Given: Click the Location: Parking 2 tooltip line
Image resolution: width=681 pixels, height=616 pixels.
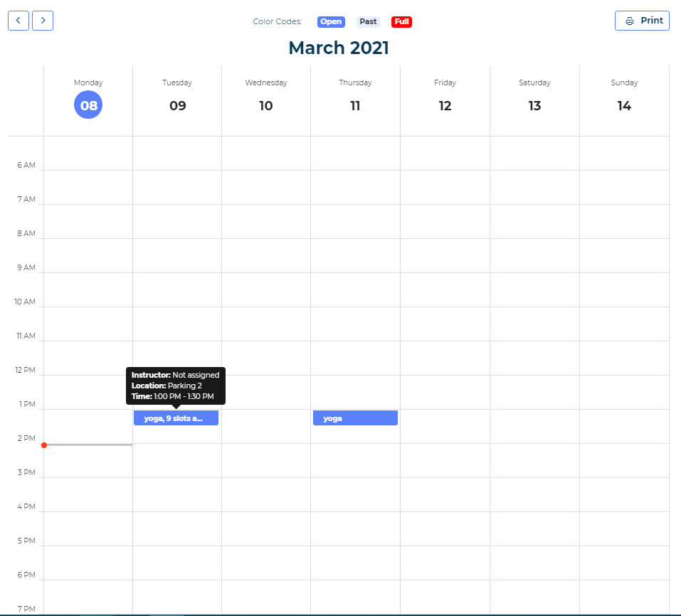Looking at the screenshot, I should click(x=167, y=386).
